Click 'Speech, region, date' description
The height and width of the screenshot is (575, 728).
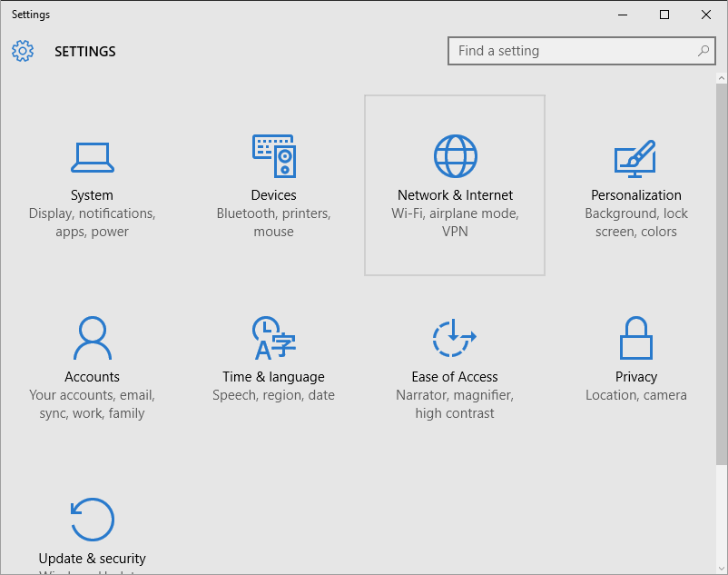(x=273, y=395)
